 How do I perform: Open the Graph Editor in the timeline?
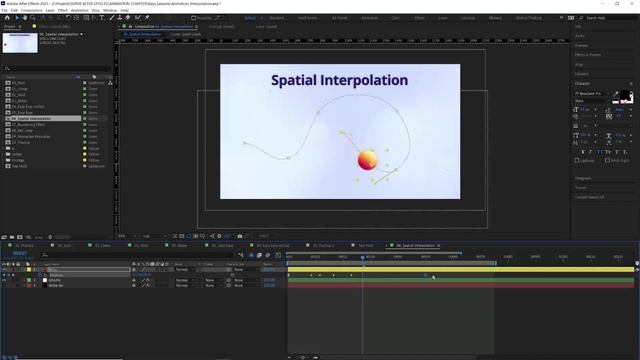click(278, 255)
